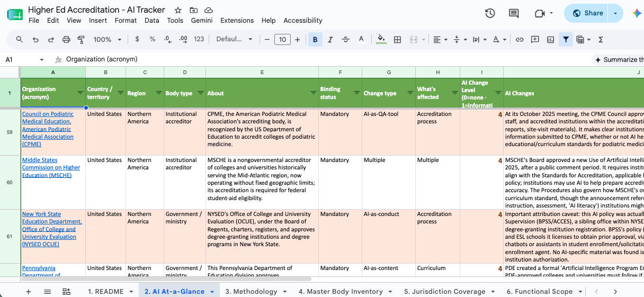This screenshot has height=297, width=644.
Task: Open the Borders tool
Action: pyautogui.click(x=397, y=40)
